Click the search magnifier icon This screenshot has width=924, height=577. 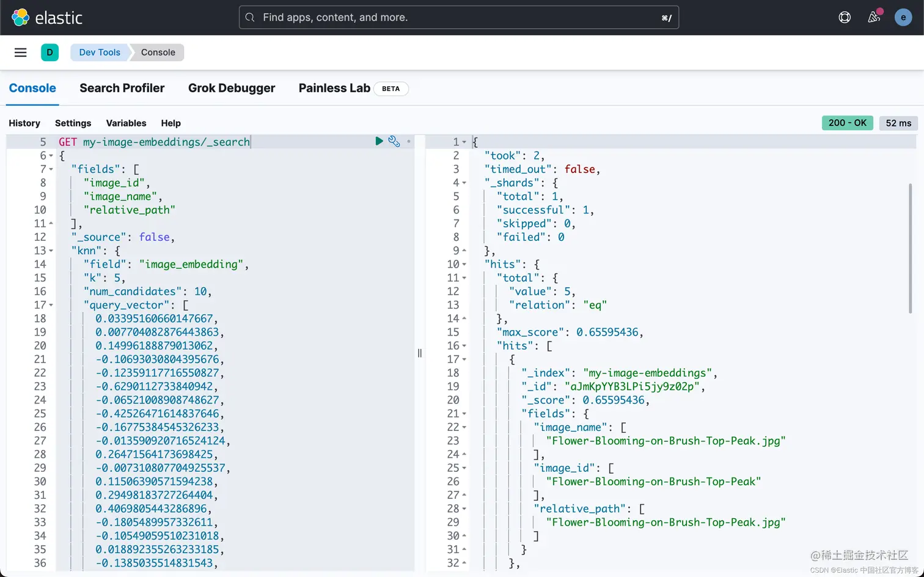click(x=250, y=18)
